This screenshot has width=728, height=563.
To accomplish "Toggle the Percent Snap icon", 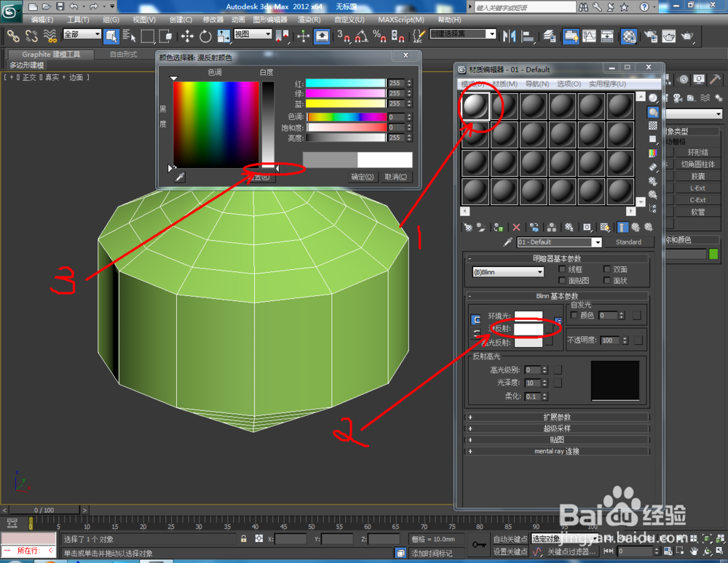I will [379, 36].
